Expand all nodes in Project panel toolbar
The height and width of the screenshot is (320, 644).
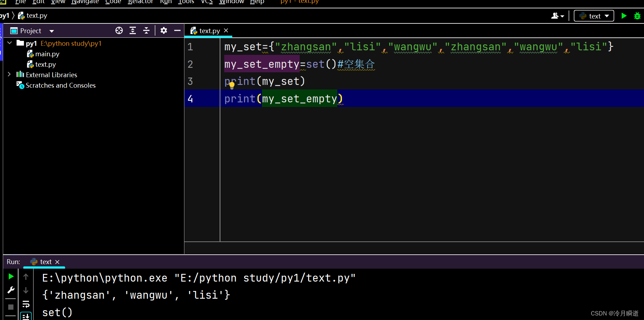[x=133, y=30]
